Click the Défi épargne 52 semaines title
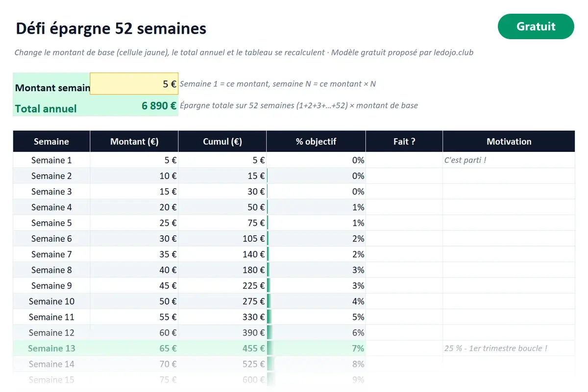 tap(111, 28)
